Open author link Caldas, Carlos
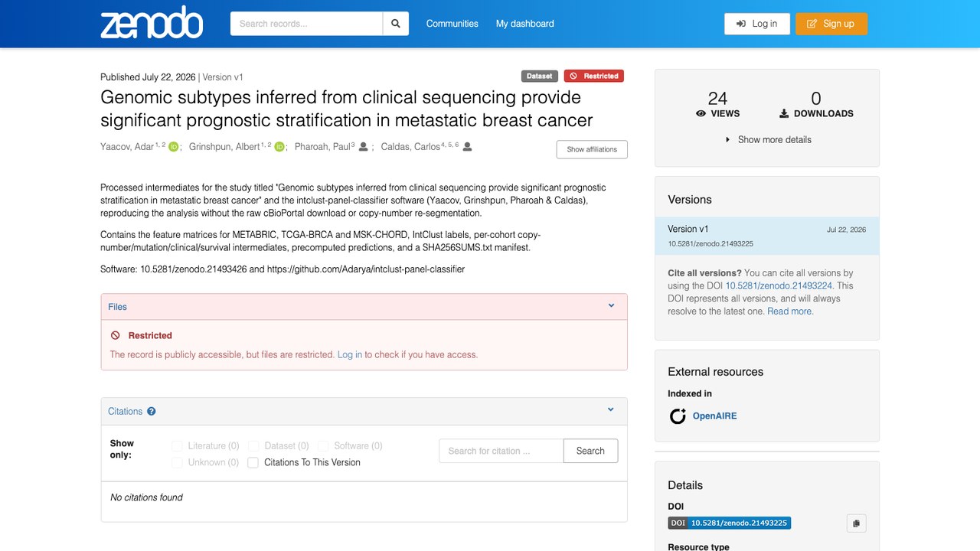Viewport: 980px width, 551px height. (x=410, y=147)
